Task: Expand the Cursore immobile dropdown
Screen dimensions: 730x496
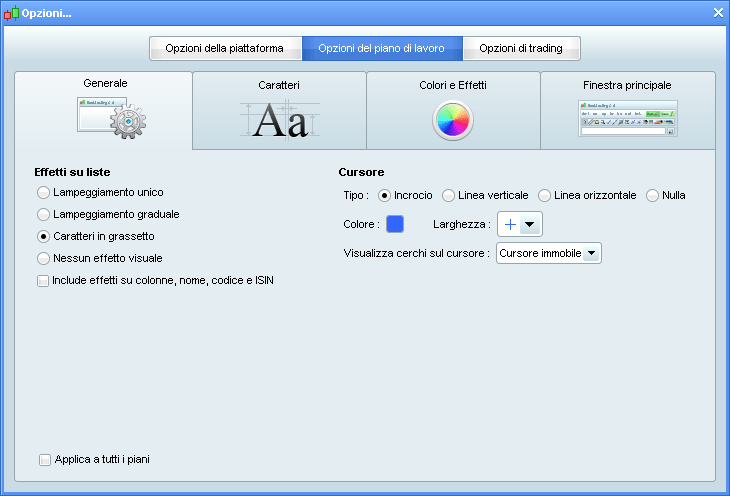Action: 592,254
